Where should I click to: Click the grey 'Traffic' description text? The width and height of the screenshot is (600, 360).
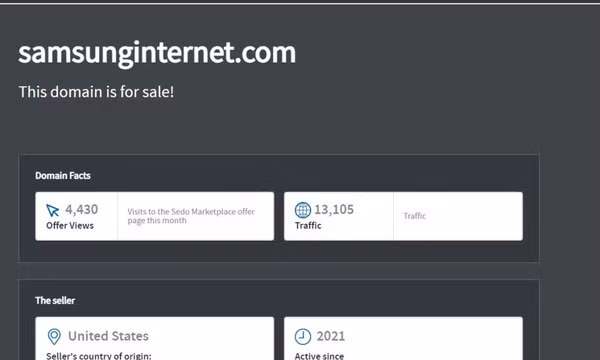coord(415,216)
